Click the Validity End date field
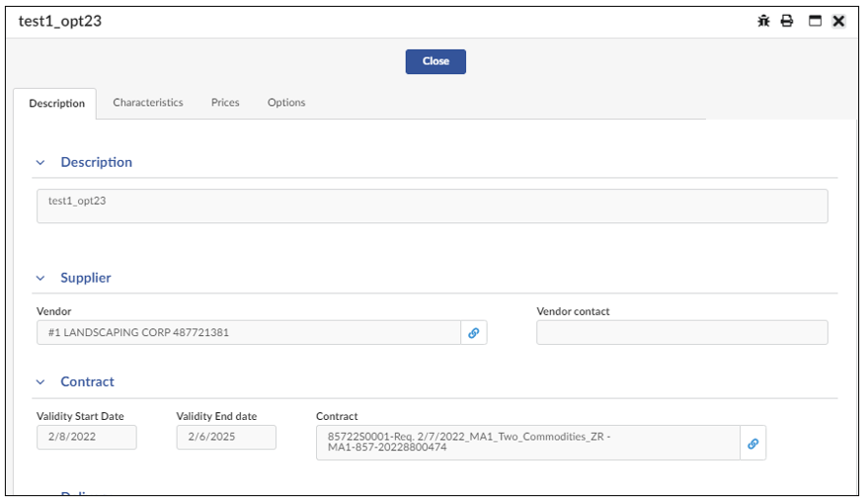 [226, 437]
